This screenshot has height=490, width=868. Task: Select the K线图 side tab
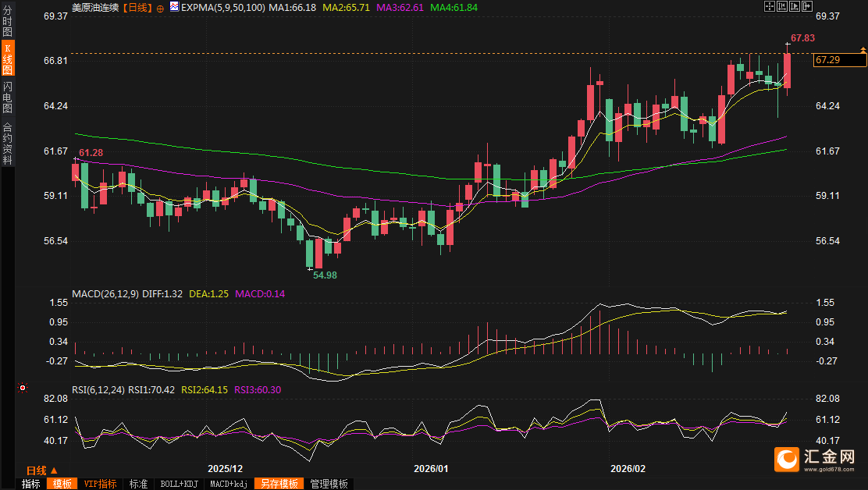pos(8,59)
